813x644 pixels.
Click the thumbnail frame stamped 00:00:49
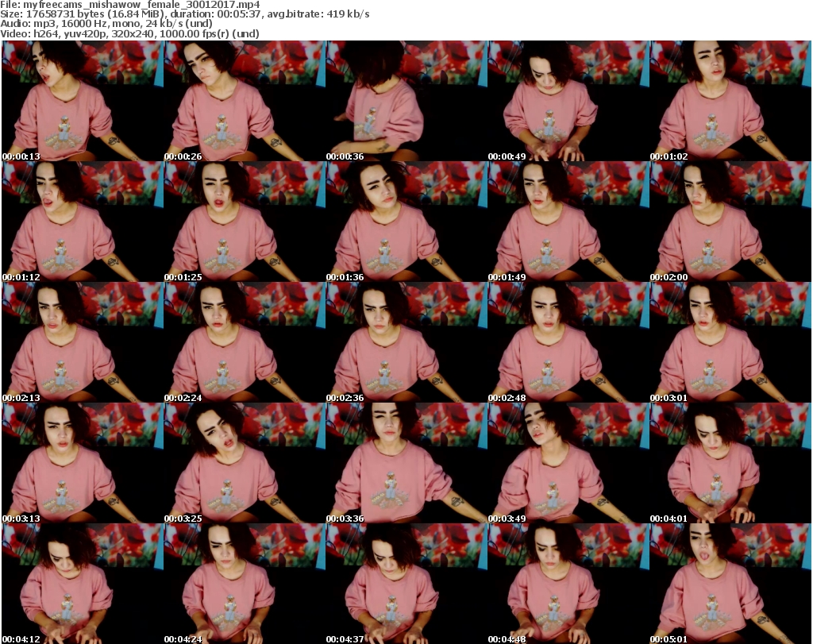coord(568,101)
